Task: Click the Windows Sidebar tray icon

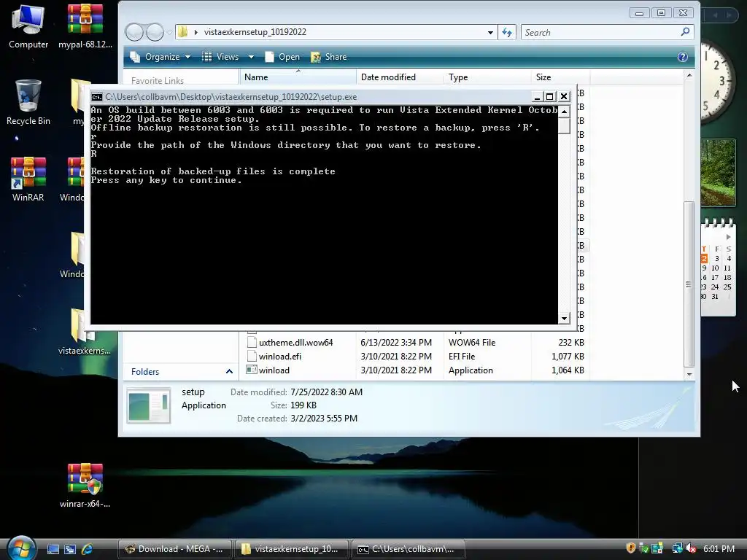Action: point(657,548)
